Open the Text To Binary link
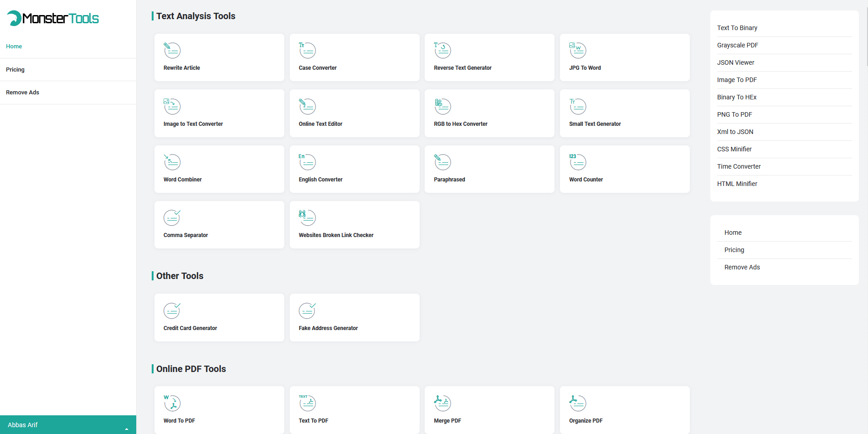 tap(737, 28)
